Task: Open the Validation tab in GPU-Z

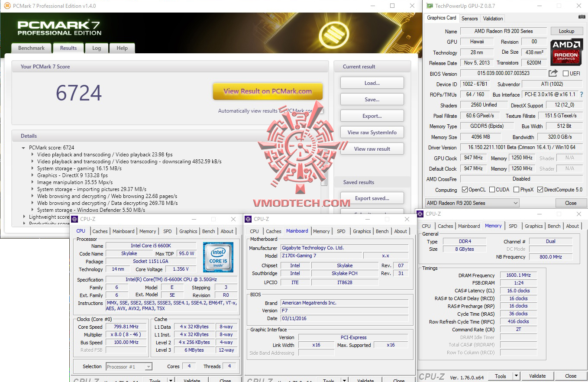Action: pyautogui.click(x=493, y=19)
